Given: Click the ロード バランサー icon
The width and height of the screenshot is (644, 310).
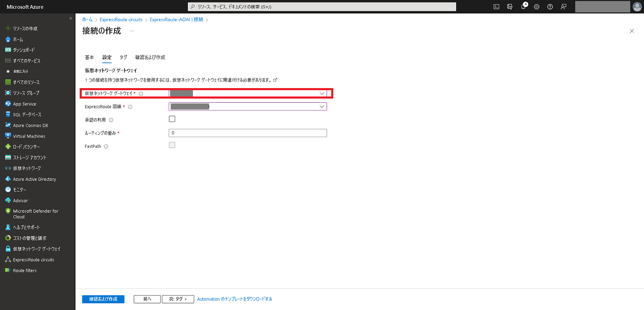Looking at the screenshot, I should point(8,147).
